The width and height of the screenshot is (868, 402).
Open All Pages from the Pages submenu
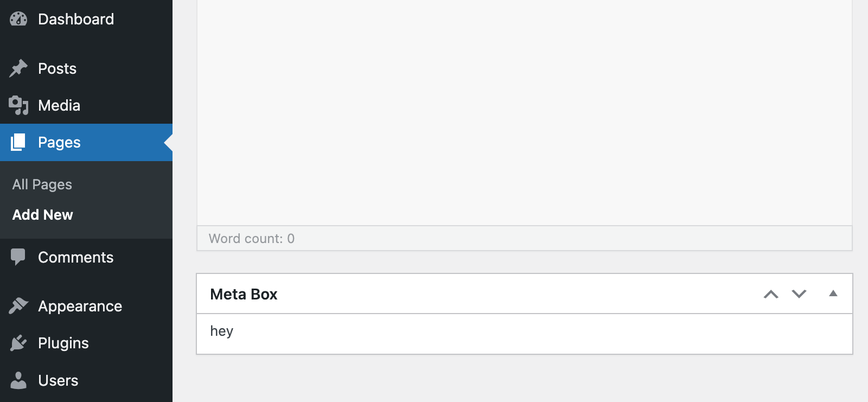coord(42,184)
